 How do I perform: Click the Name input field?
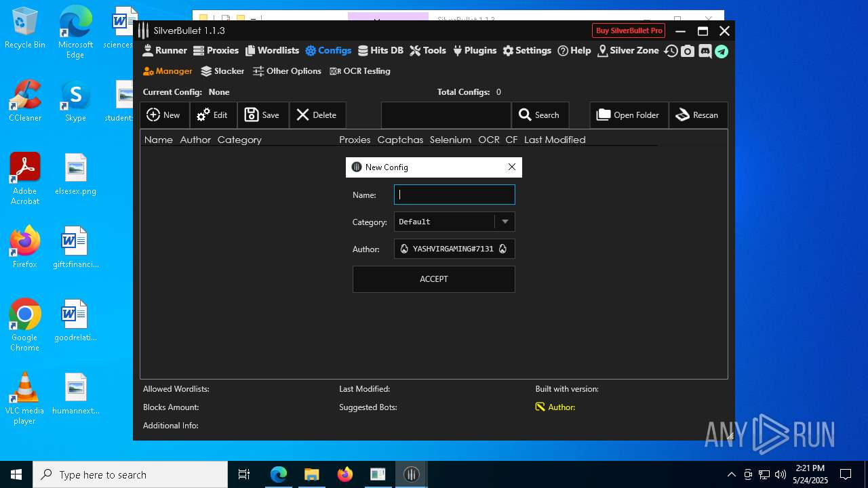point(454,195)
